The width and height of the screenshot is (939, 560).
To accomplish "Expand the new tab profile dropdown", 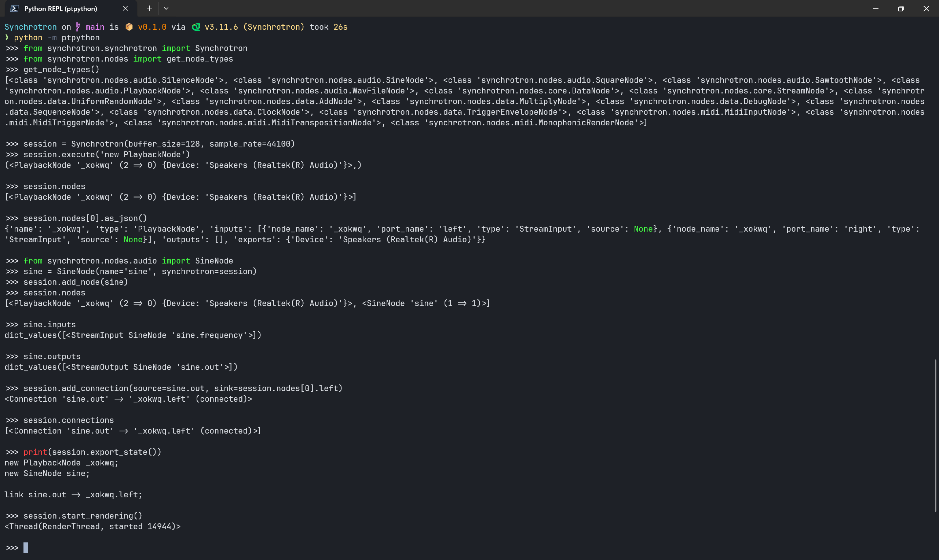I will 166,8.
